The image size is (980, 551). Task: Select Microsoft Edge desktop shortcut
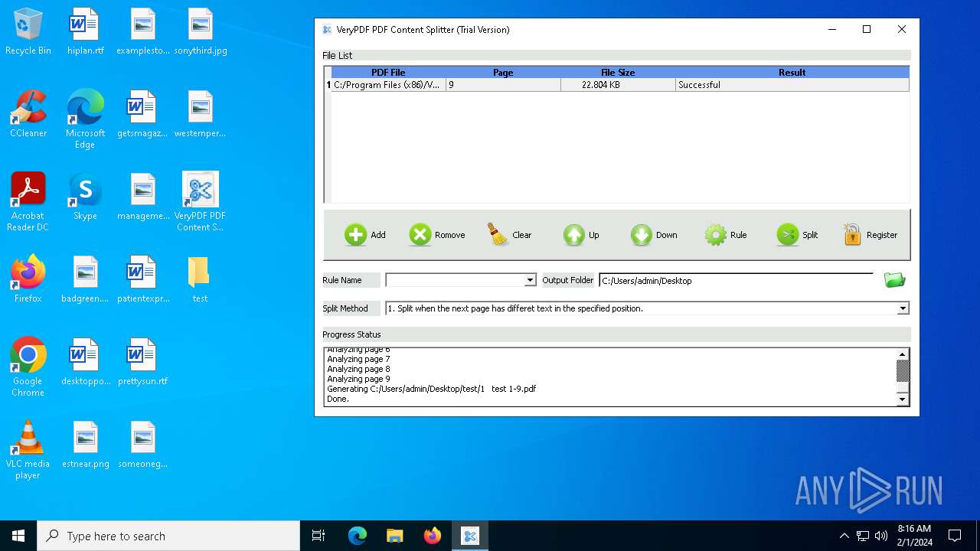coord(85,119)
